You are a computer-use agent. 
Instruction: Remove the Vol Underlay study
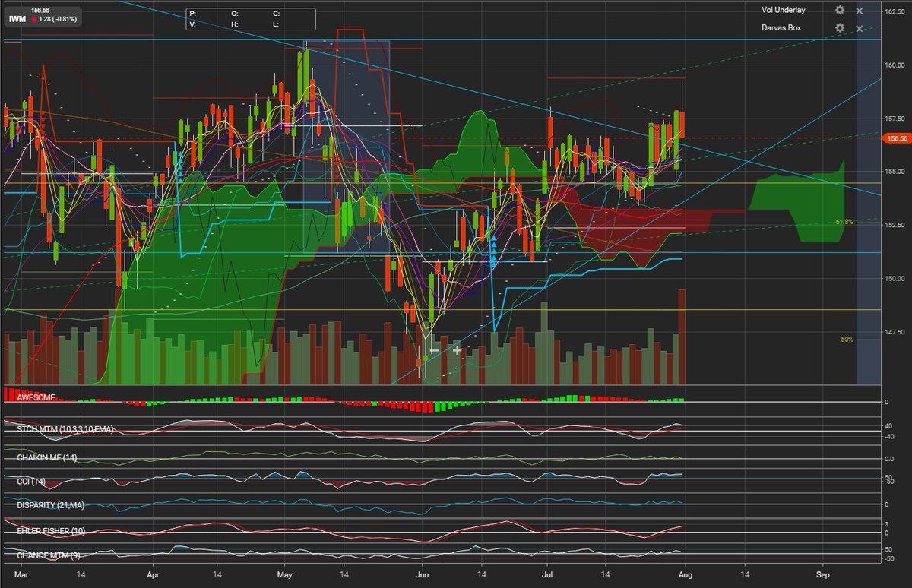pyautogui.click(x=860, y=11)
